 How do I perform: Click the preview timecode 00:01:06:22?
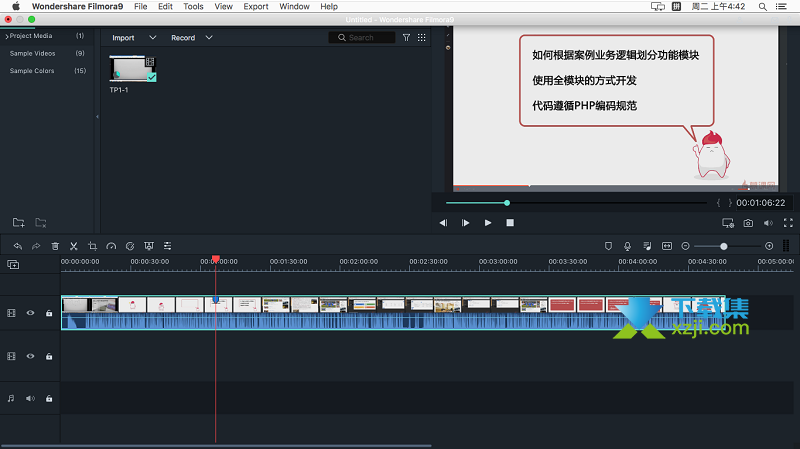(x=761, y=203)
